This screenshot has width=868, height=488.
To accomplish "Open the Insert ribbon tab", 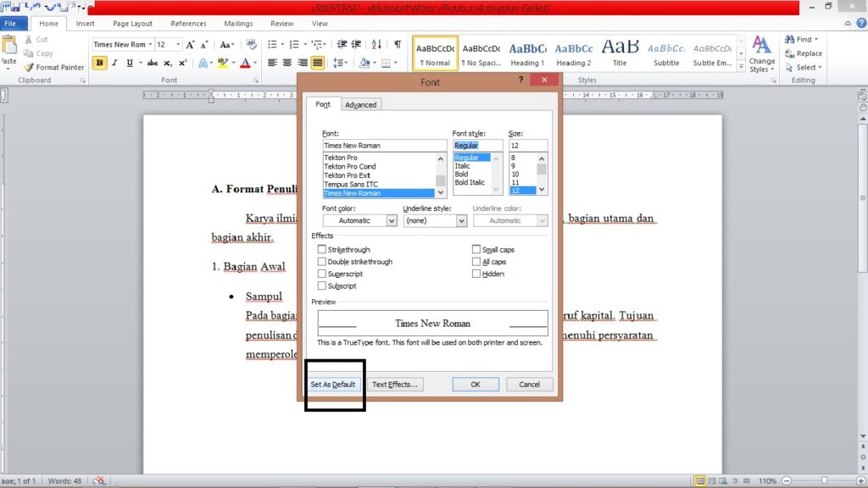I will pos(86,24).
